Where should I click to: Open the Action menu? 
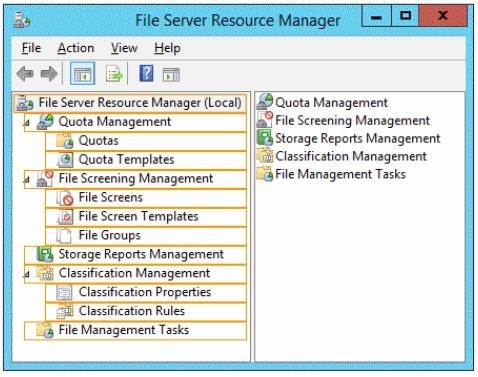pos(76,48)
